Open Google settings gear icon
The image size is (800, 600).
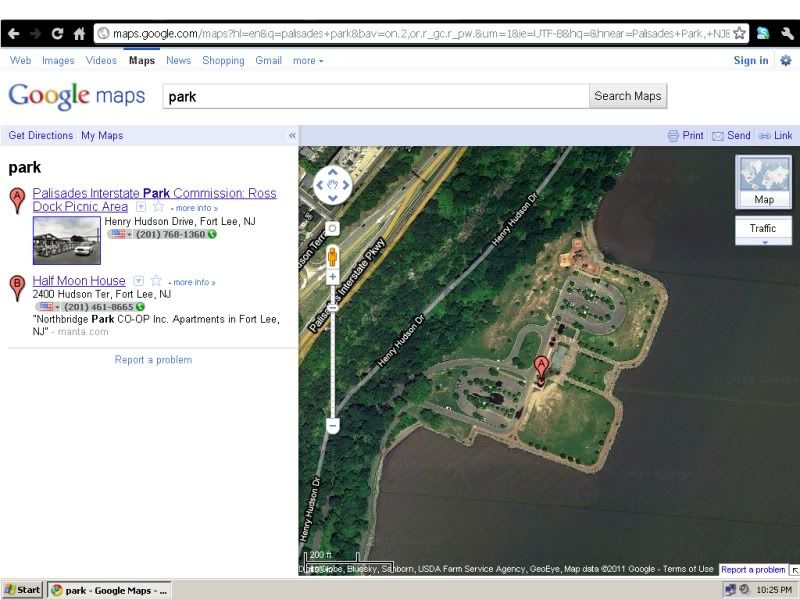786,60
